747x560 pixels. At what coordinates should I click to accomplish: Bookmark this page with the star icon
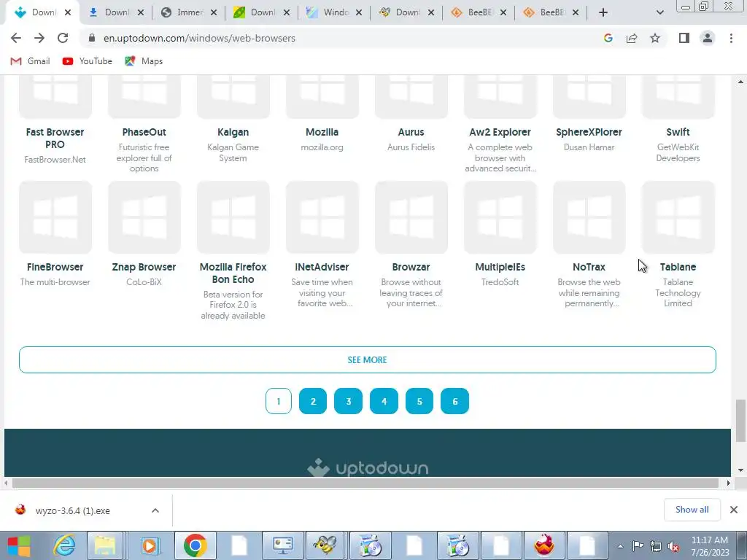[x=655, y=38]
